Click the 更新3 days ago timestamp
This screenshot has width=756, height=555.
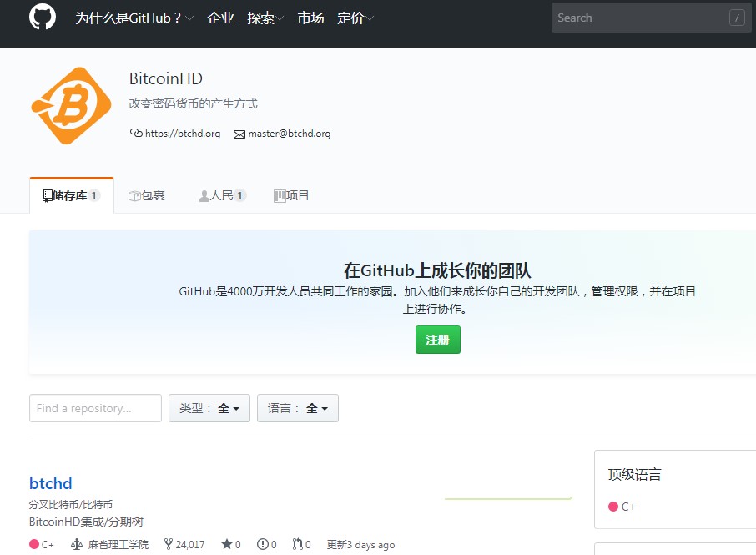coord(360,544)
